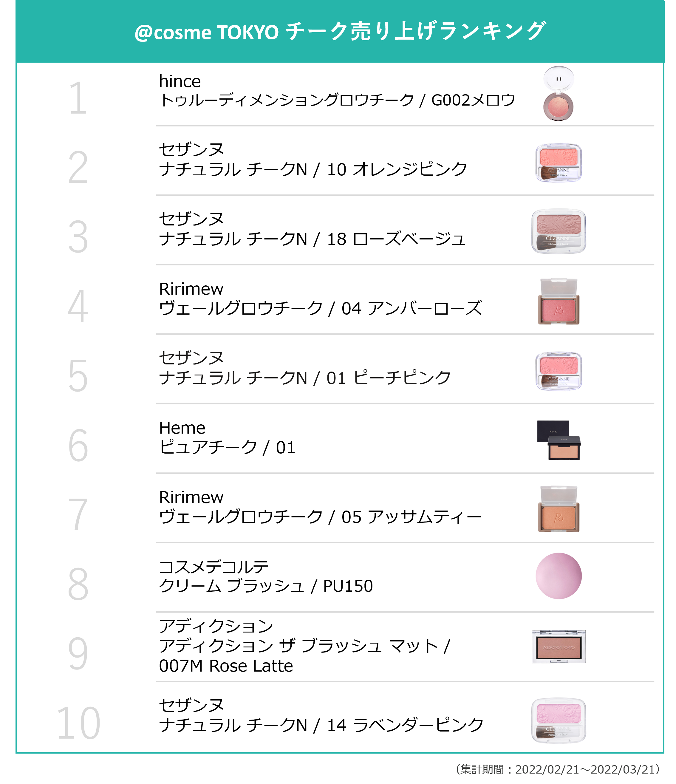This screenshot has height=784, width=676.
Task: Click the ヴェールグロウチーク 04 アンバーローズ text
Action: 320,309
